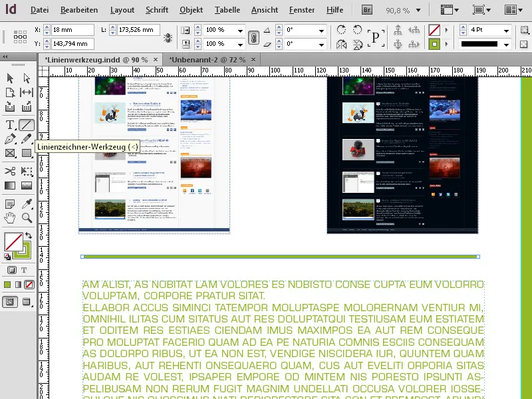532x399 pixels.
Task: Open the Layout menu
Action: pyautogui.click(x=122, y=10)
